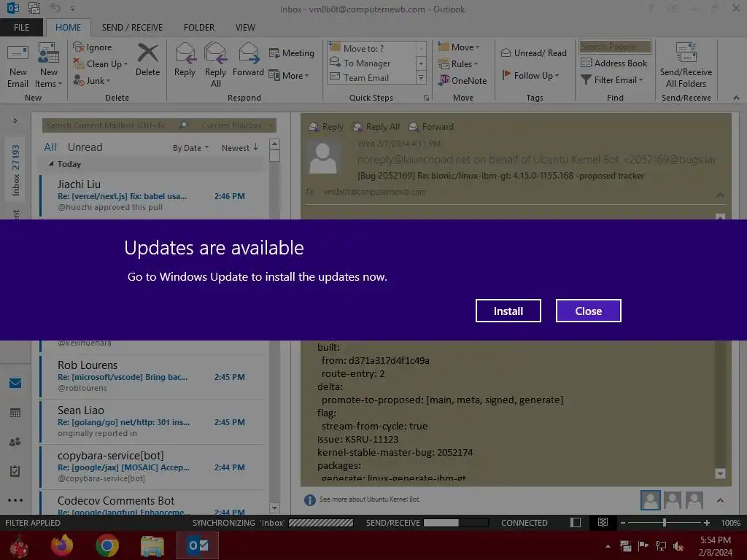747x560 pixels.
Task: Select the Team Email quick step
Action: pyautogui.click(x=373, y=77)
